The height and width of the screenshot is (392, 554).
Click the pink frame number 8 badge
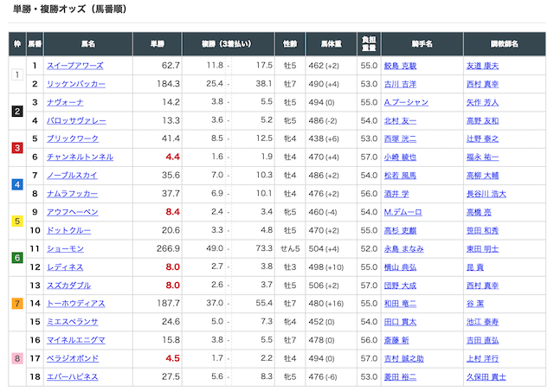point(16,358)
